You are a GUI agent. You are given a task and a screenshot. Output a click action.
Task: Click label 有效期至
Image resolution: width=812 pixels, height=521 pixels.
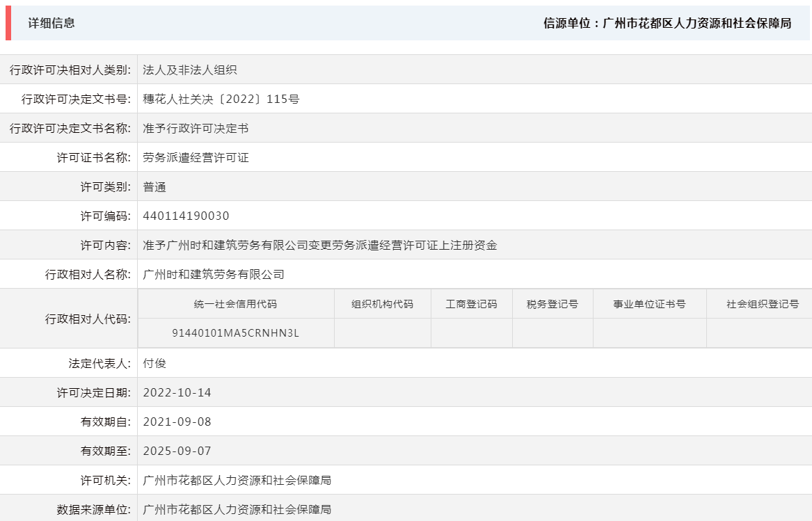point(106,451)
